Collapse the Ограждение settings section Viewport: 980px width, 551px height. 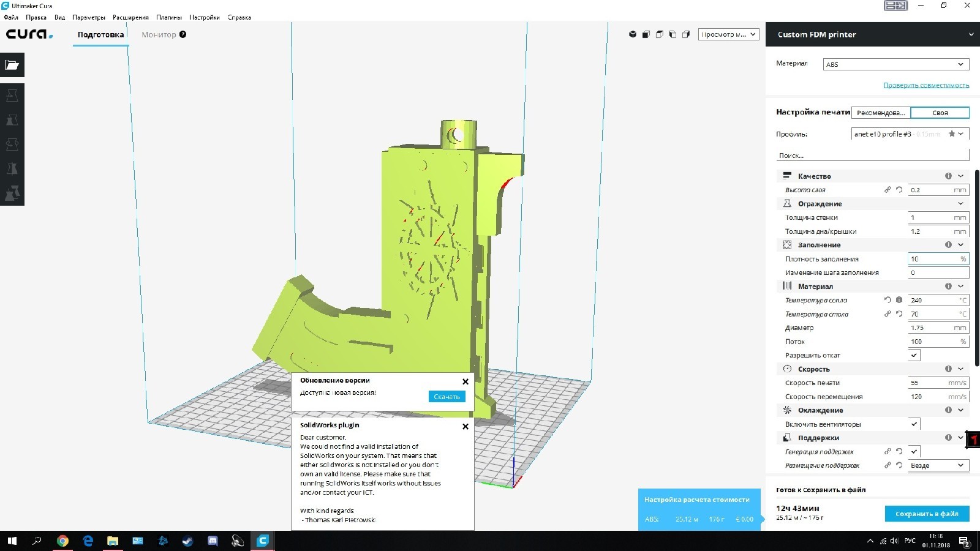(x=960, y=204)
